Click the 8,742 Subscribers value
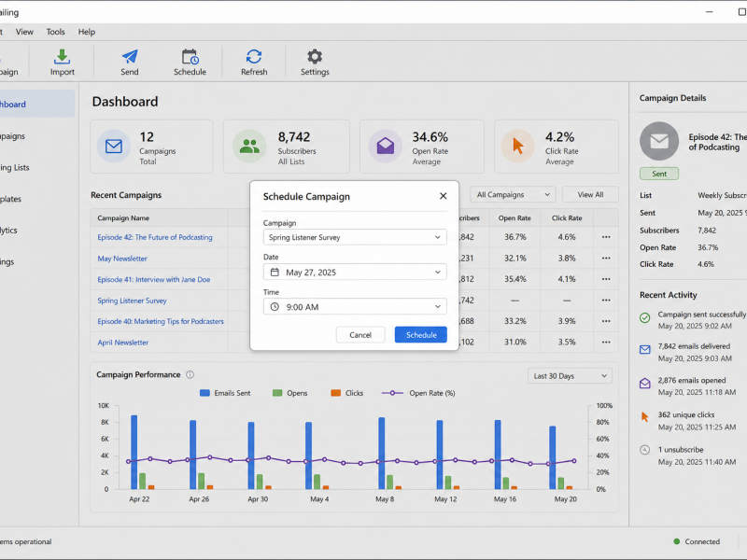The width and height of the screenshot is (747, 560). tap(294, 137)
